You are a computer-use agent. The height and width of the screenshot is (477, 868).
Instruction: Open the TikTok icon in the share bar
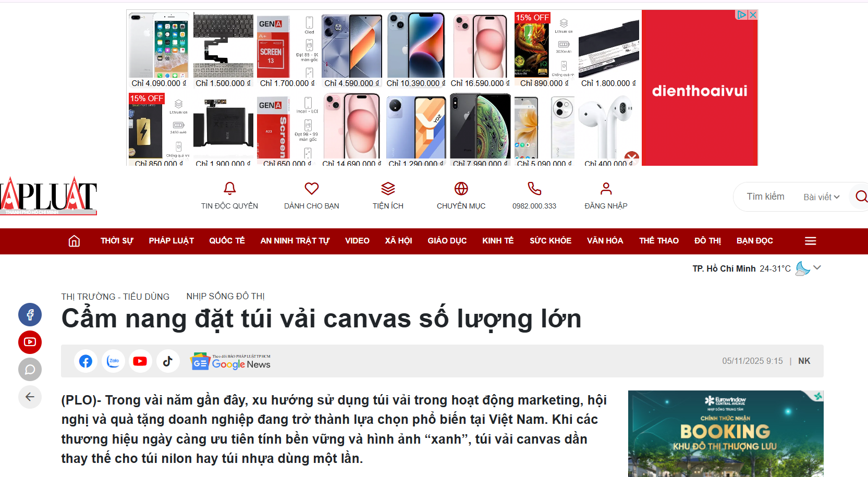167,361
